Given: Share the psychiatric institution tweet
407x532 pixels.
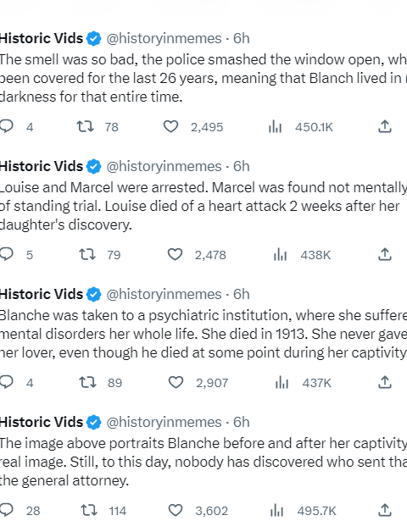Looking at the screenshot, I should click(x=385, y=382).
